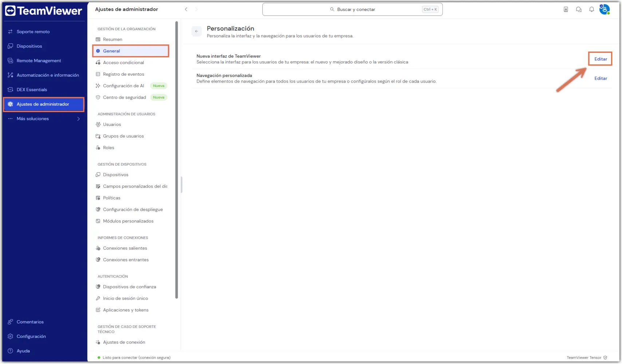Edit Navegación personalizada setting
622x364 pixels.
click(x=601, y=78)
